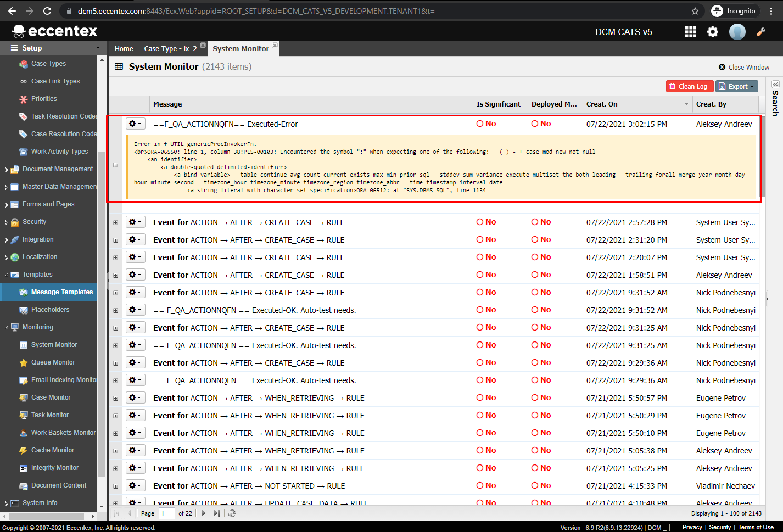Open the Search side panel expander

click(775, 85)
